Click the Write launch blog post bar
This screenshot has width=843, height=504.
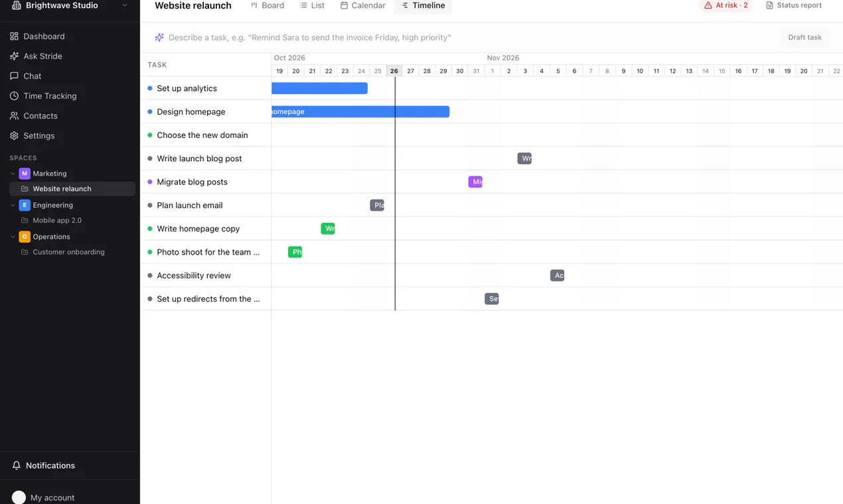pyautogui.click(x=524, y=158)
